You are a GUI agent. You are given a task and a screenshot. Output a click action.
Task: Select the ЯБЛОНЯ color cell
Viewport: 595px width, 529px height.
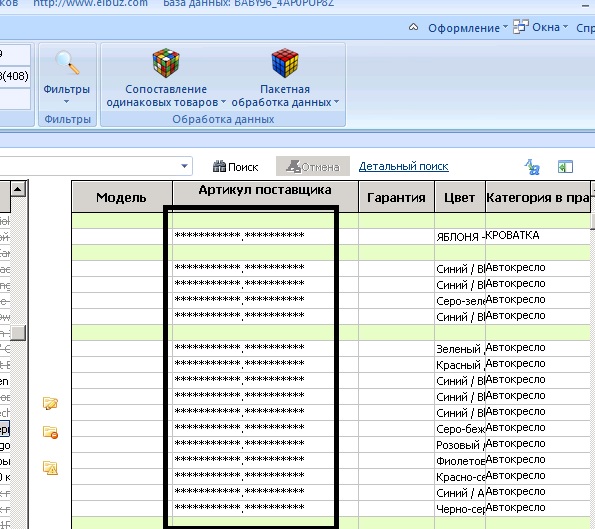pos(460,236)
